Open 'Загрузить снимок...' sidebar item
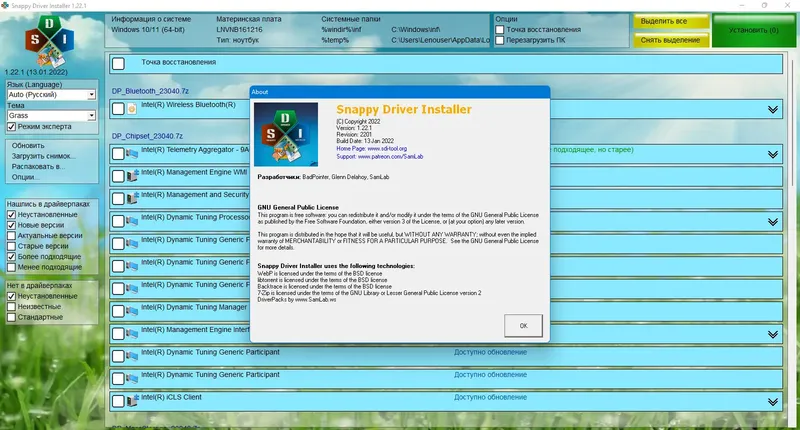This screenshot has height=430, width=800. pos(43,156)
